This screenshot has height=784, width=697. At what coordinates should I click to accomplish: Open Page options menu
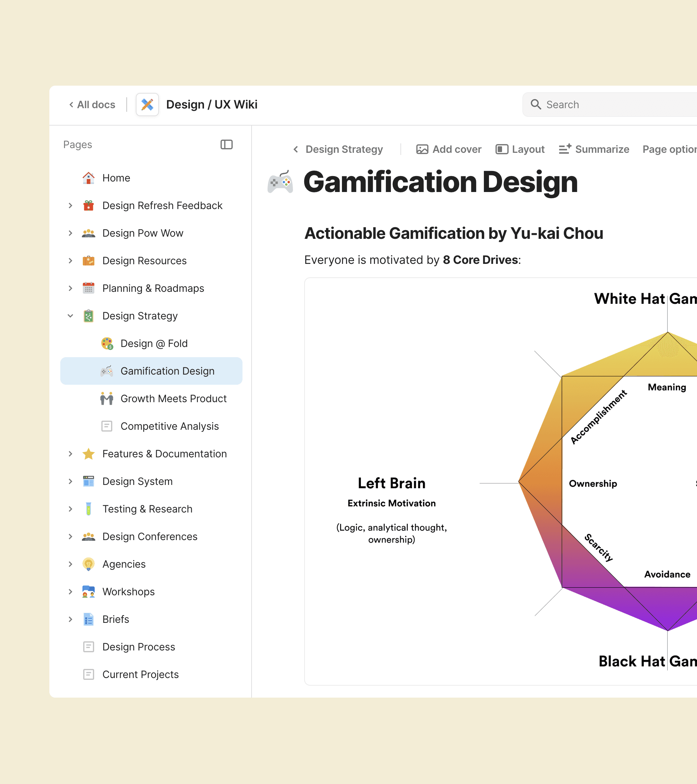[669, 149]
